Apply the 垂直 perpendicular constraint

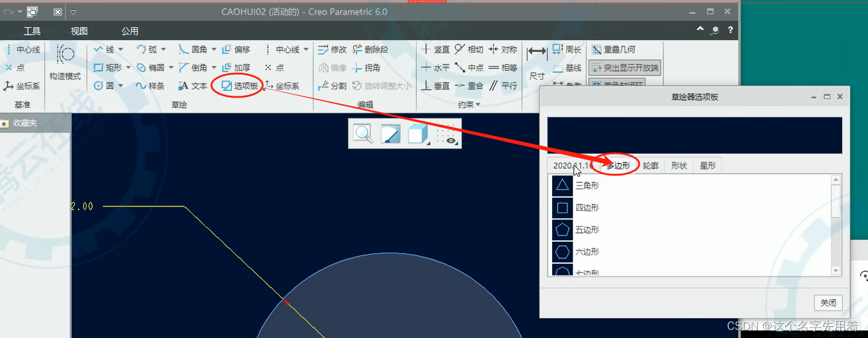click(x=436, y=86)
